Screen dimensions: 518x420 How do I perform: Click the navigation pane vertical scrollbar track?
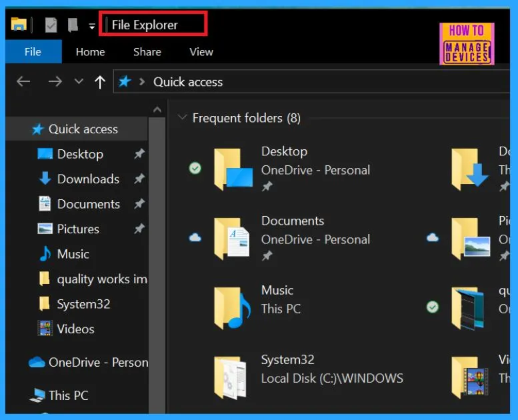click(157, 265)
